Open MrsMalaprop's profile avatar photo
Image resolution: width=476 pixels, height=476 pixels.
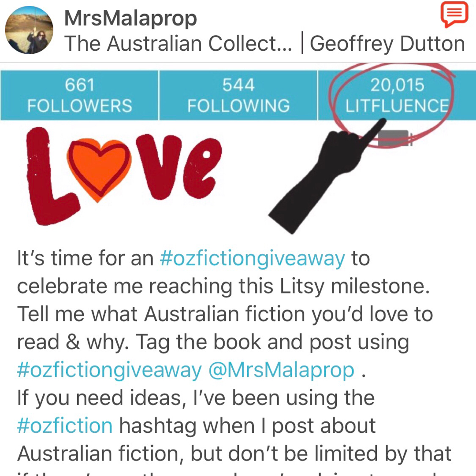(29, 30)
